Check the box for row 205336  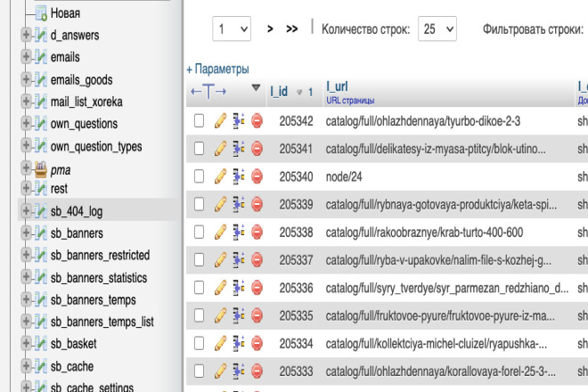click(x=200, y=288)
